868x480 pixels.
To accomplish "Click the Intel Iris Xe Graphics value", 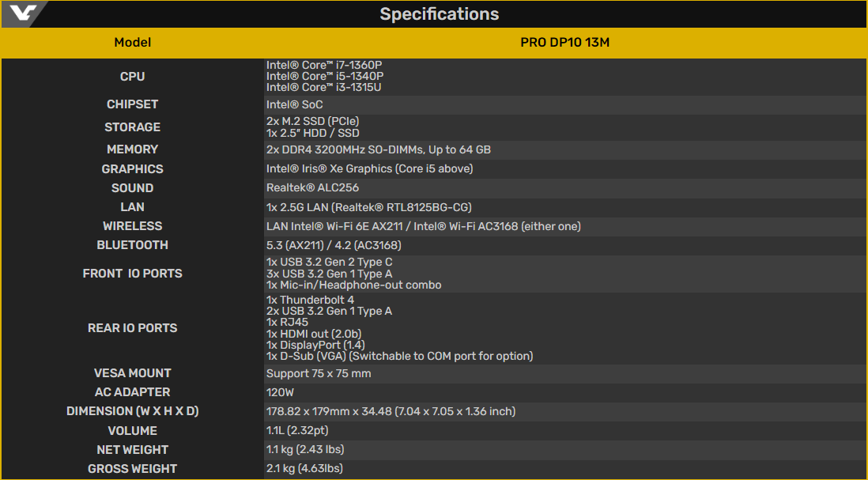I will coord(369,169).
